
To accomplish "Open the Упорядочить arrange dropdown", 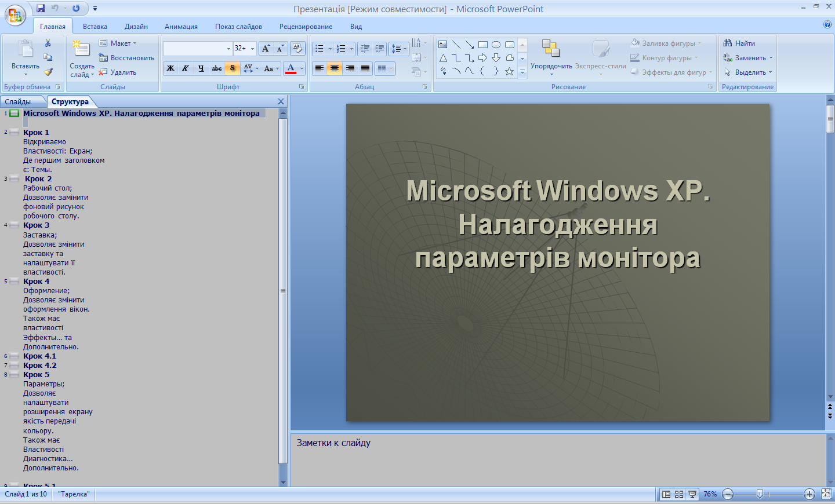I will point(551,58).
